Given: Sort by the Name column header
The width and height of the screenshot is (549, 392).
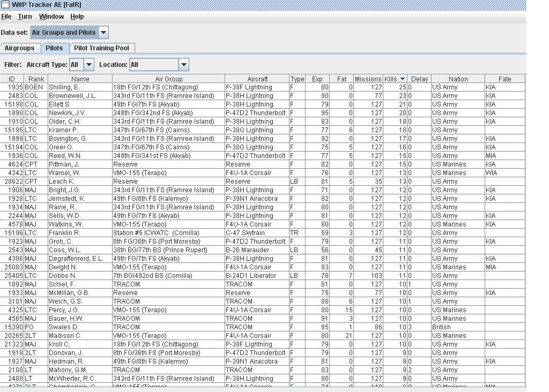Looking at the screenshot, I should (80, 79).
